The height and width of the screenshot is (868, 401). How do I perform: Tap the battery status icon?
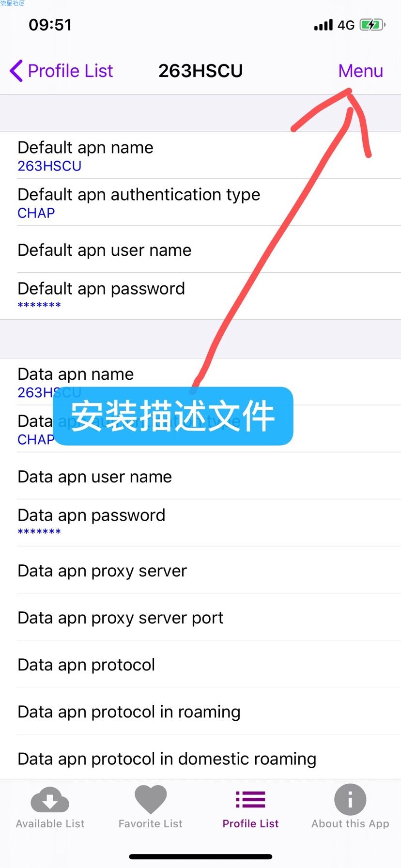(x=372, y=25)
